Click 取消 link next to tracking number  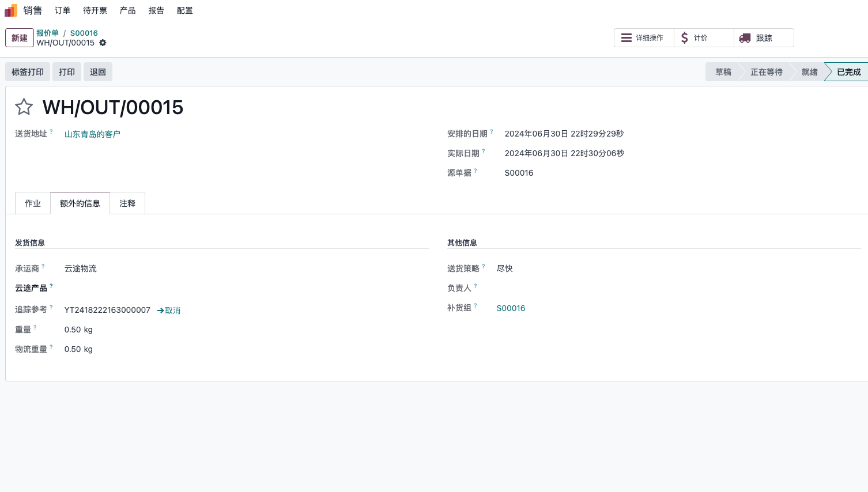click(x=172, y=311)
